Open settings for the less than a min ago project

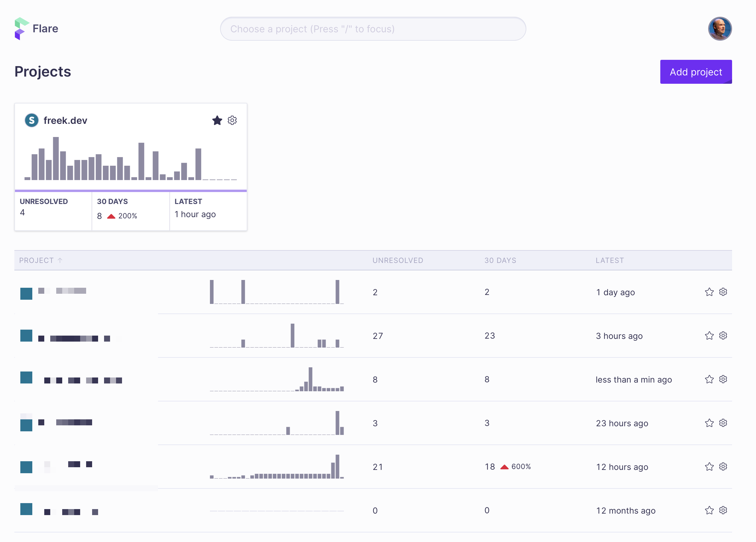723,379
